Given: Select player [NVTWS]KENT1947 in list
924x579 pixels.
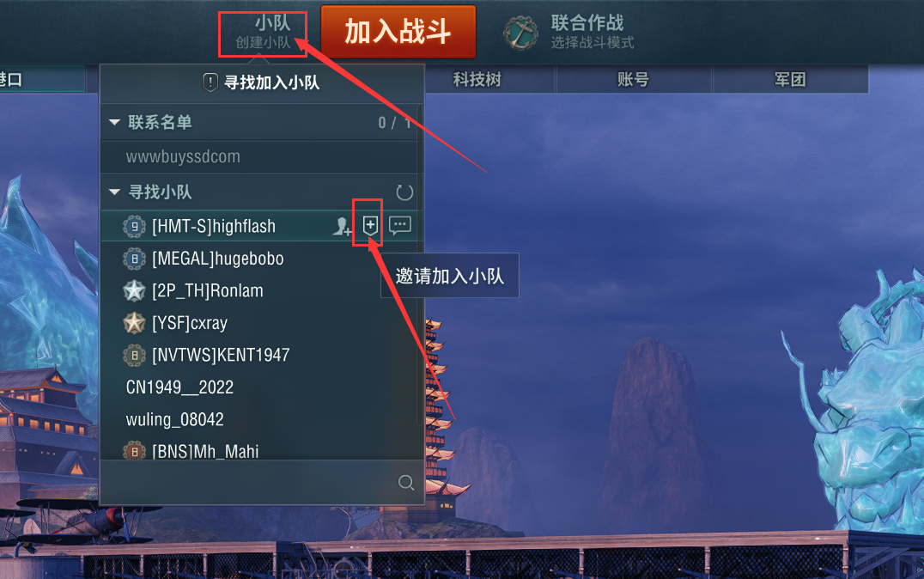Looking at the screenshot, I should tap(260, 355).
